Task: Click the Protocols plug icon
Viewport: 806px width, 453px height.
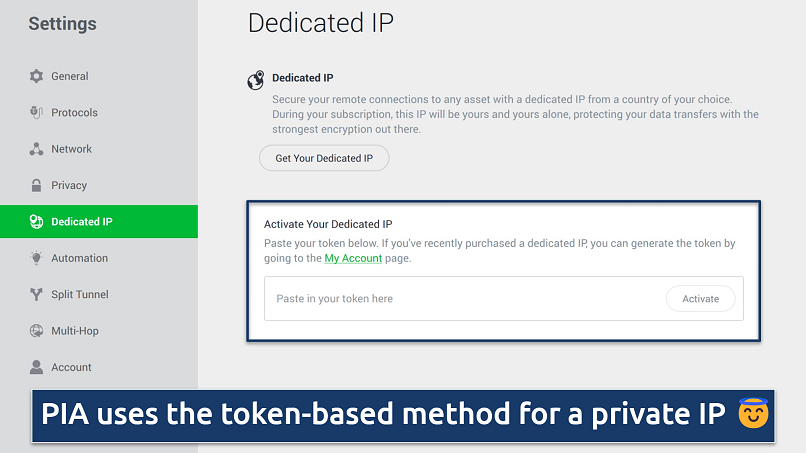Action: point(37,113)
